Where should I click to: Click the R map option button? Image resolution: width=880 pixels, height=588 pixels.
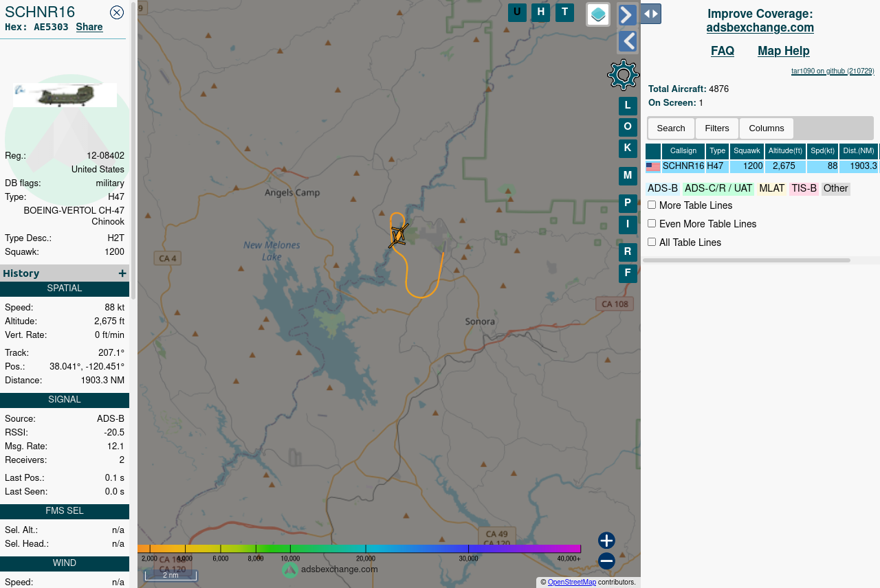[628, 252]
